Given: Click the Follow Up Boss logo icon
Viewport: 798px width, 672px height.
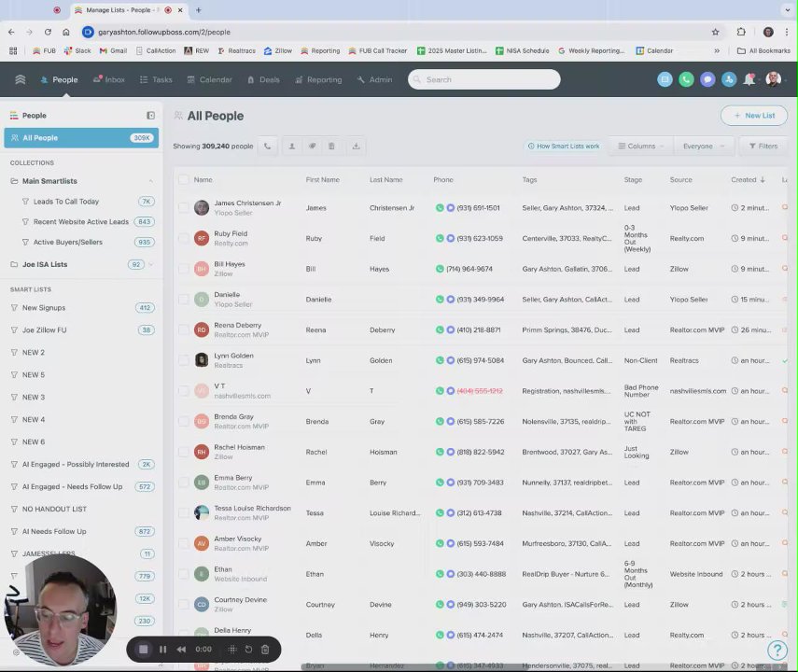Looking at the screenshot, I should point(21,79).
